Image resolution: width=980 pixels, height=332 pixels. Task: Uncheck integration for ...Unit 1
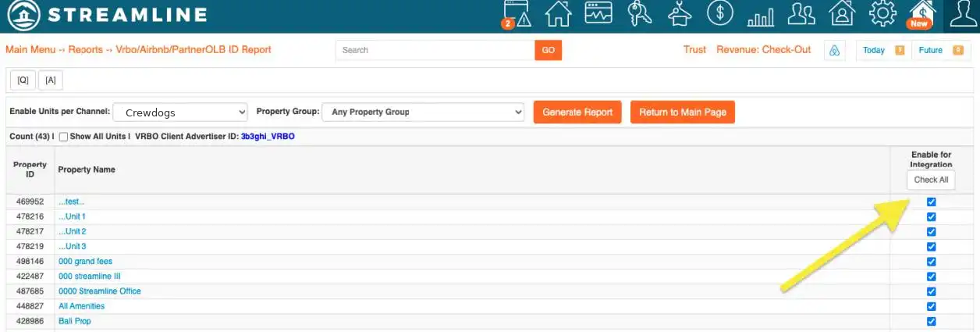(x=931, y=216)
